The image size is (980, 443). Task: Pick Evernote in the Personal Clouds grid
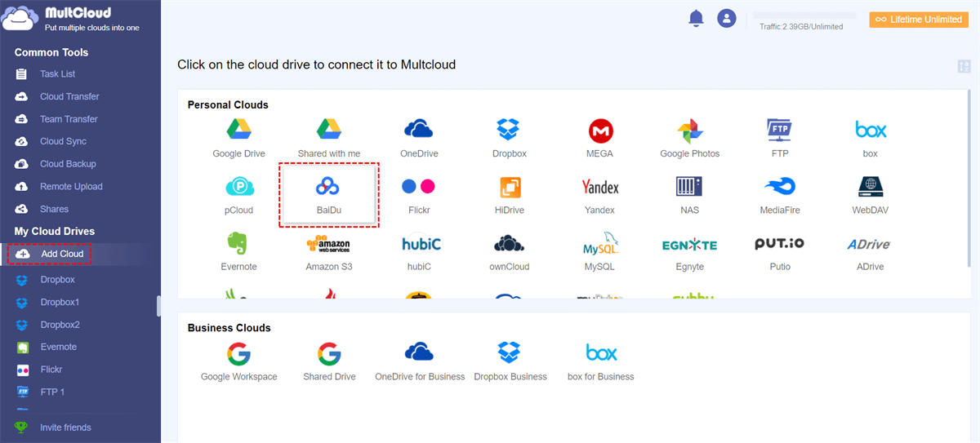click(238, 251)
